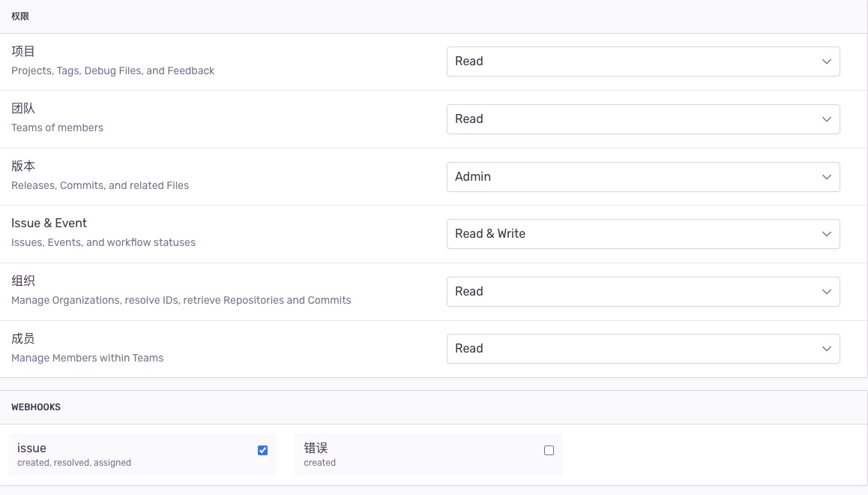Click the 版本 row label
868x495 pixels.
[x=23, y=166]
